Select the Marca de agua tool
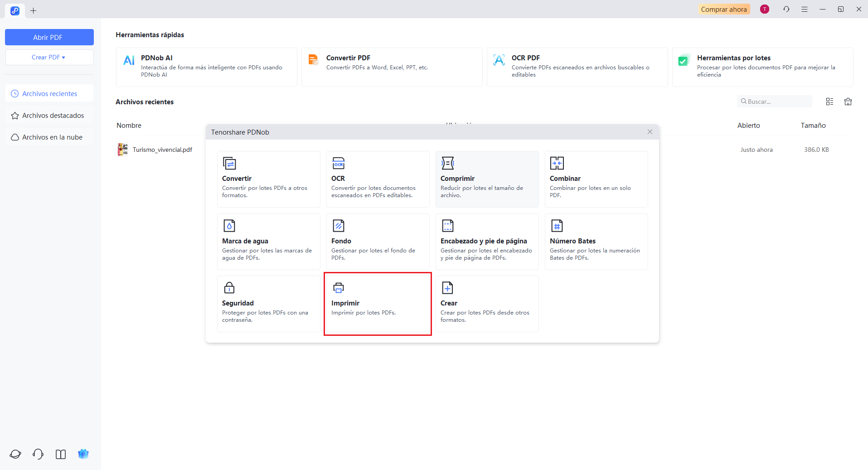Screen dimensions: 868x470 click(x=268, y=242)
